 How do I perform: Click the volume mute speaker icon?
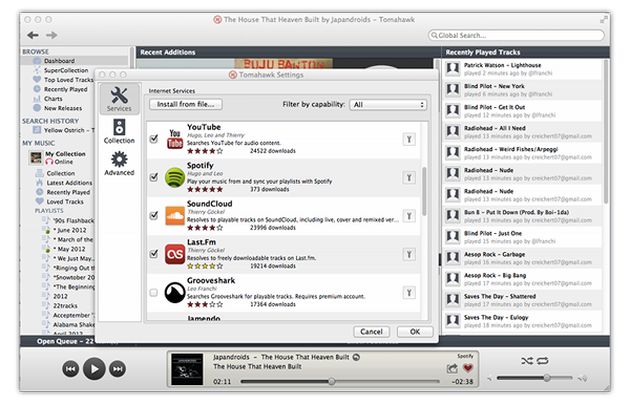tap(489, 378)
